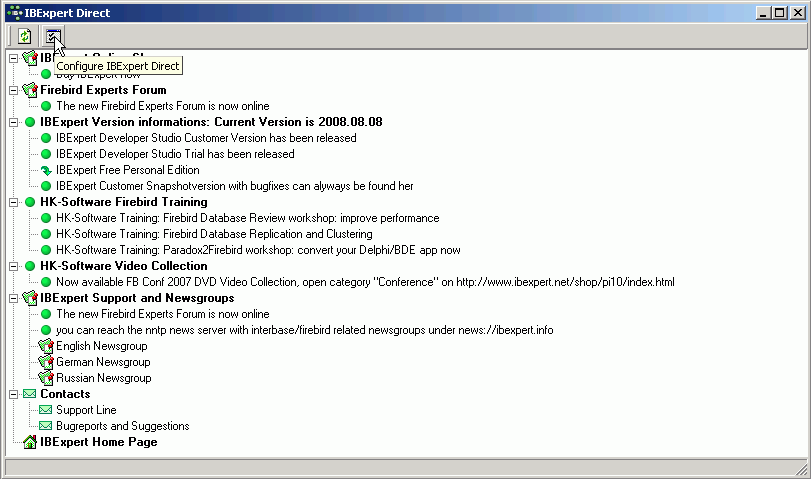Click the English Newsgroup icon
The height and width of the screenshot is (479, 811).
(x=46, y=346)
